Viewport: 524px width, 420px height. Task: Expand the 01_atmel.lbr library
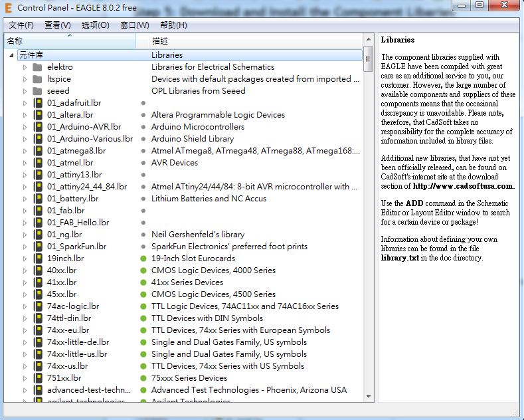tap(25, 163)
